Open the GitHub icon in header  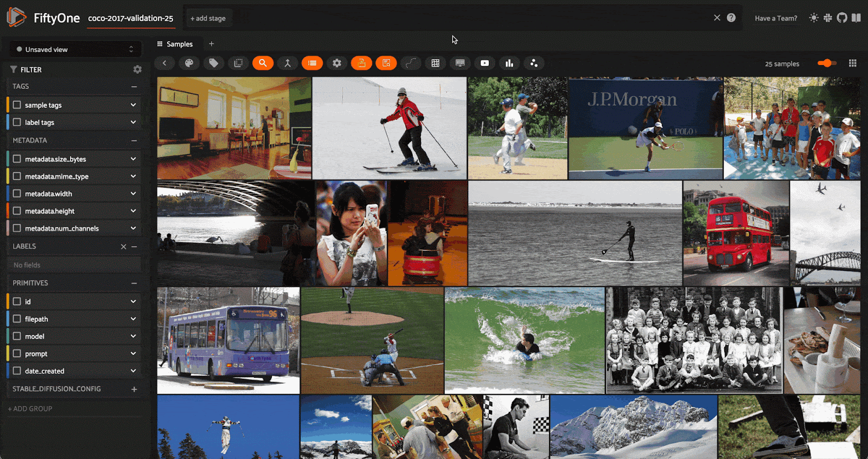click(x=842, y=18)
